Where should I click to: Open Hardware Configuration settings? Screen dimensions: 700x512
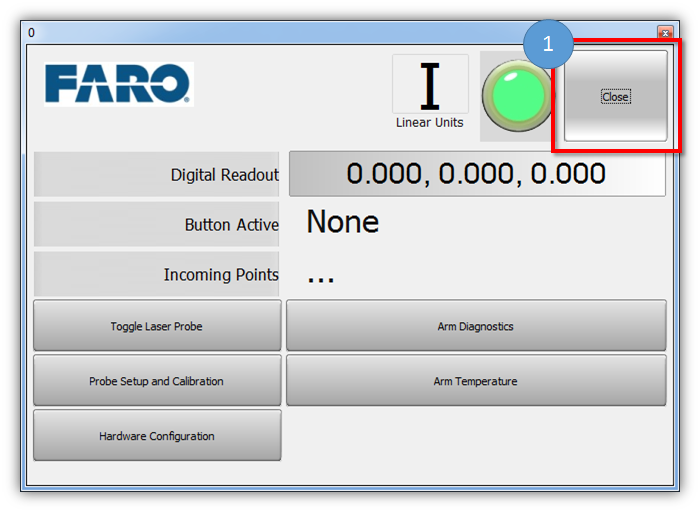[157, 436]
